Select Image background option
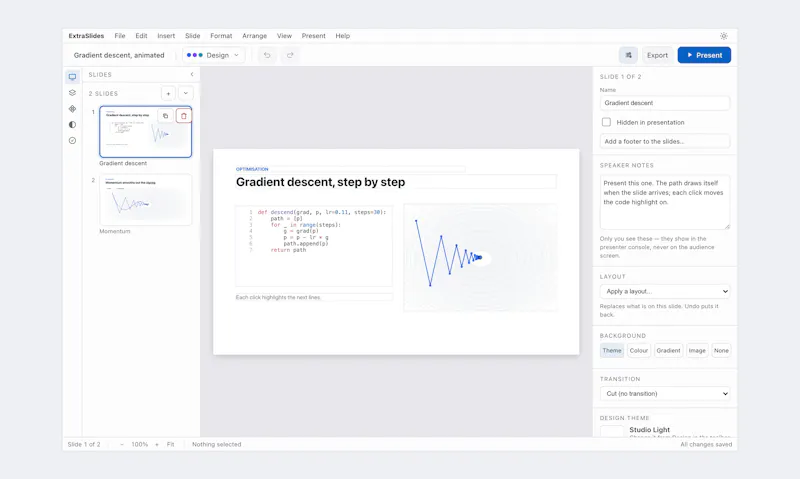This screenshot has height=479, width=800. point(697,350)
